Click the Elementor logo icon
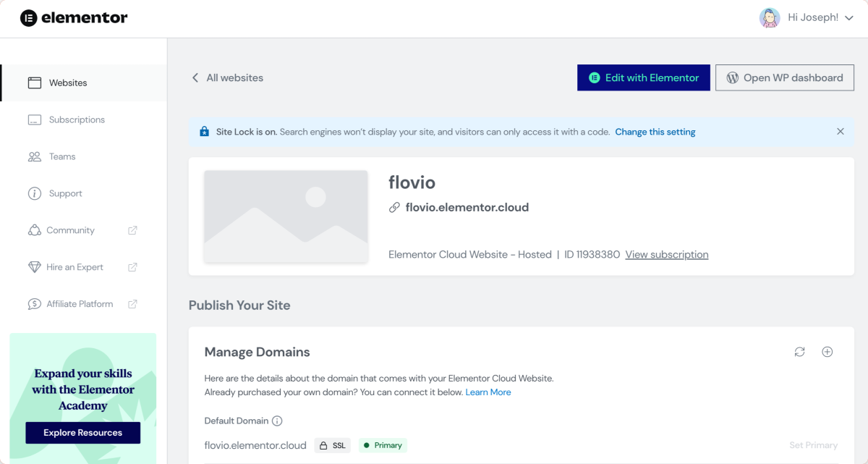 [x=28, y=18]
